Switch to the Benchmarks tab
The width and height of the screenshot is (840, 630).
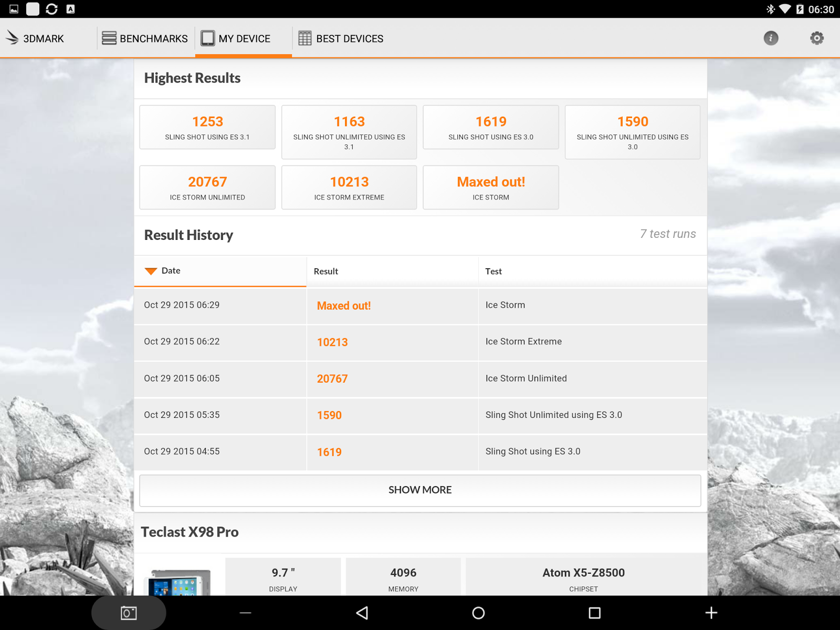click(x=145, y=38)
